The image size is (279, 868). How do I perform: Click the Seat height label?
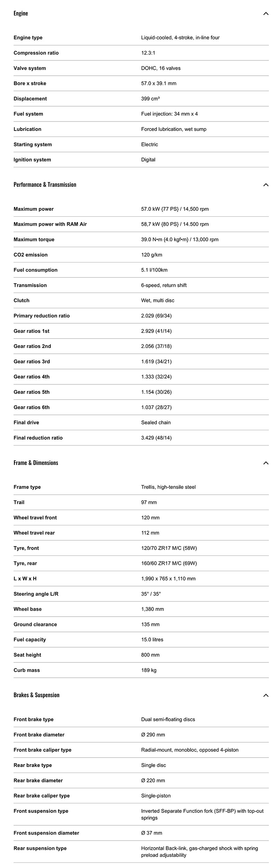click(x=27, y=655)
